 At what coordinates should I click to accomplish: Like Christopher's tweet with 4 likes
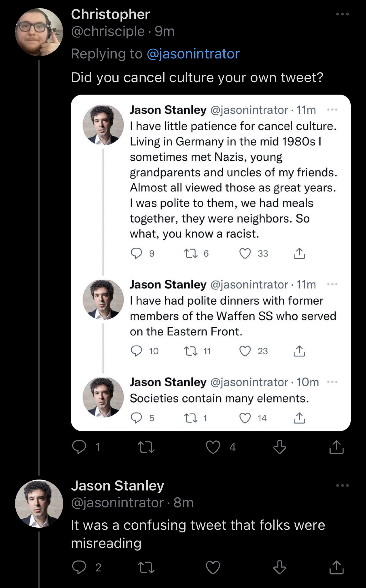213,447
